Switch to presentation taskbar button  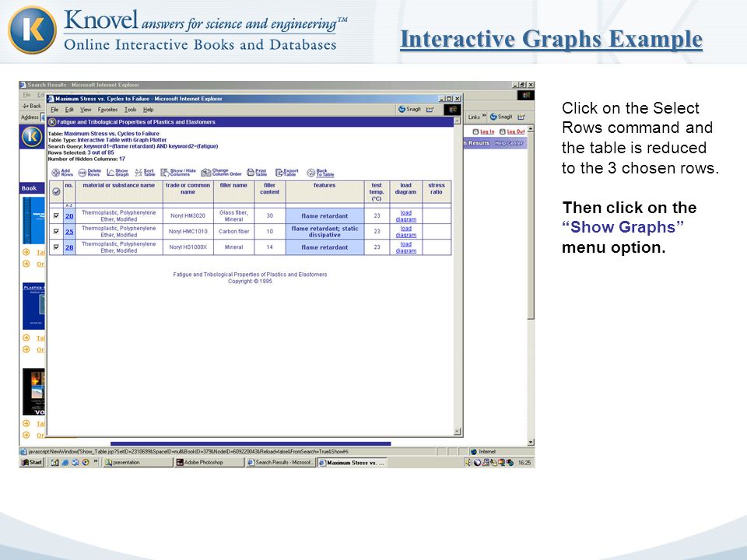click(x=139, y=462)
